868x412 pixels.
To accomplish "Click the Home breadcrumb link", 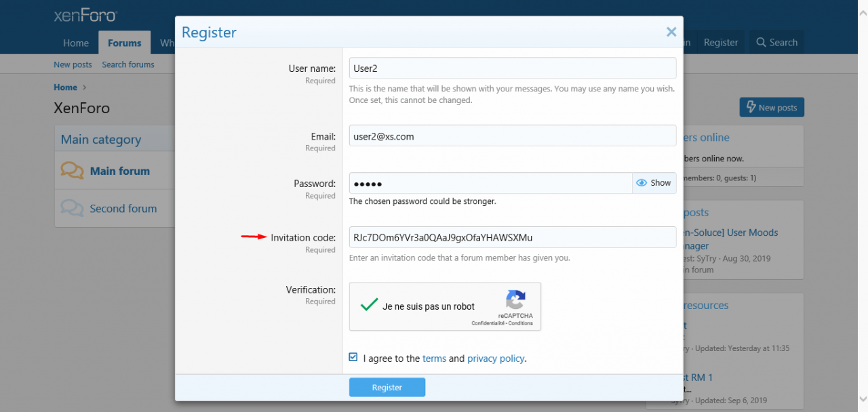I will click(66, 87).
